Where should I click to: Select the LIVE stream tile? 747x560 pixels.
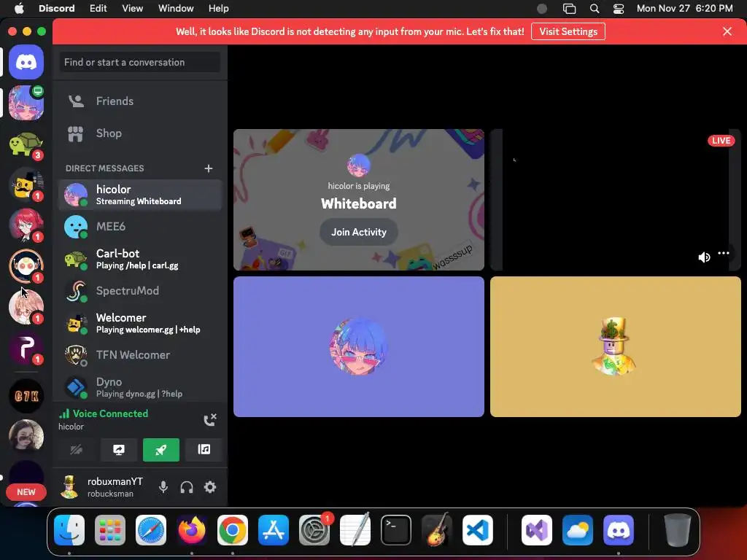coord(616,200)
